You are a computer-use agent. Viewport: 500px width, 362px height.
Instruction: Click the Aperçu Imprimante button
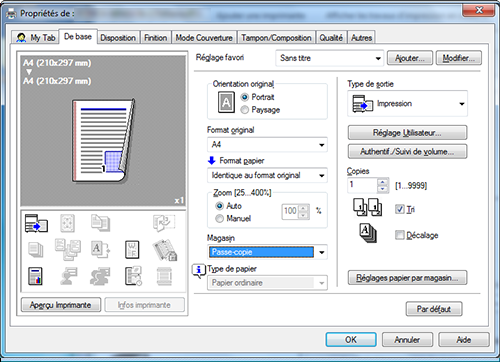(x=61, y=305)
